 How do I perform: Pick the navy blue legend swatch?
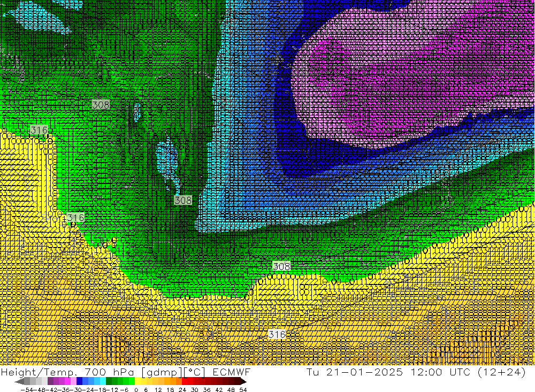pyautogui.click(x=79, y=381)
